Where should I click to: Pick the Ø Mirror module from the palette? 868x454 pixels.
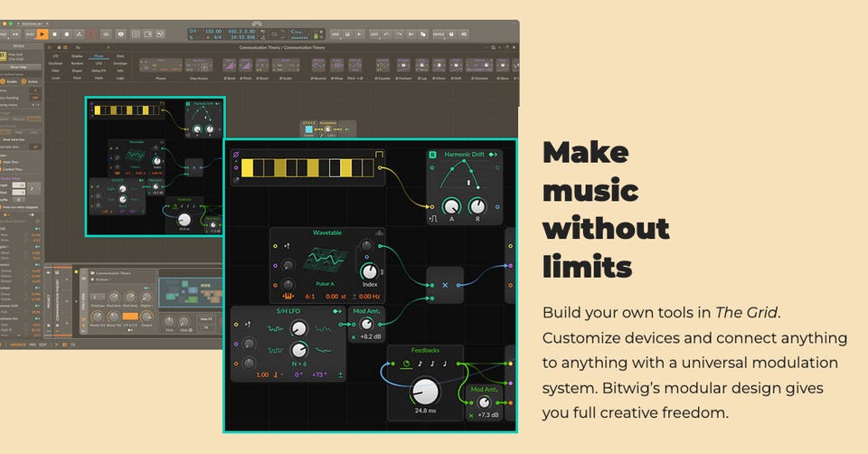click(439, 67)
